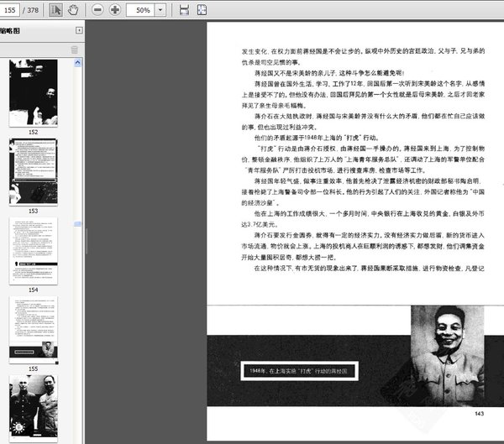This screenshot has width=504, height=444.
Task: Click the thumbnails panel title label
Action: 10,30
